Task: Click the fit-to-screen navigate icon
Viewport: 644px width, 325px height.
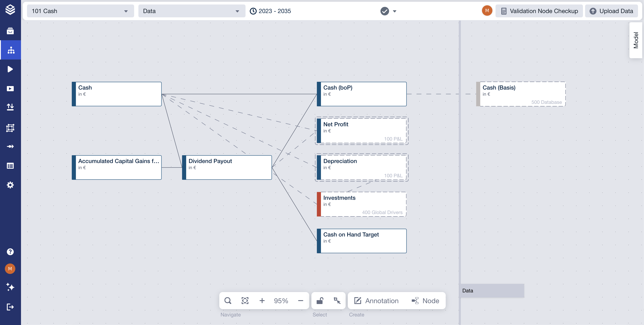Action: click(245, 301)
